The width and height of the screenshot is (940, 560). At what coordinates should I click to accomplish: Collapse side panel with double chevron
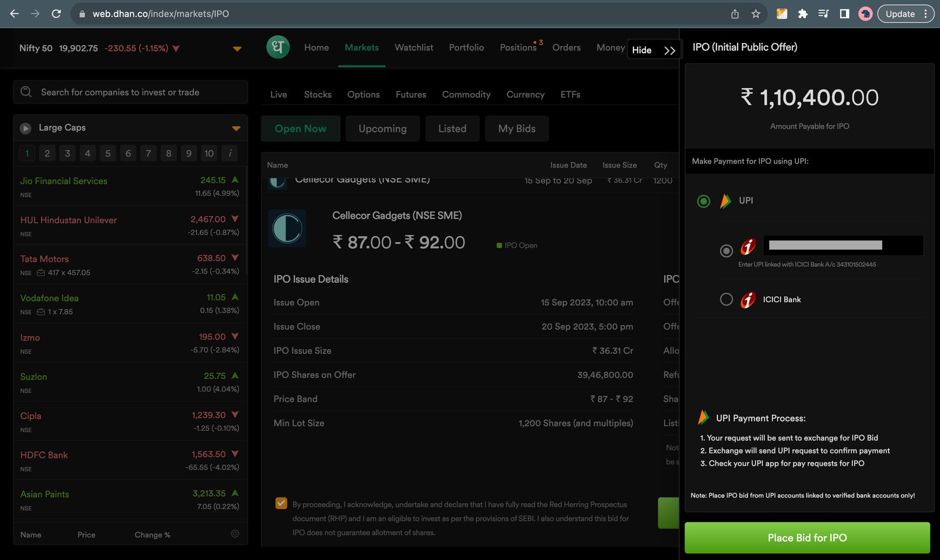coord(670,50)
